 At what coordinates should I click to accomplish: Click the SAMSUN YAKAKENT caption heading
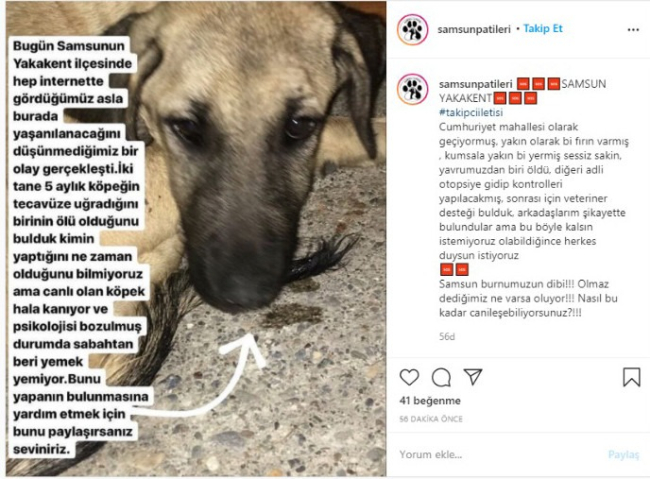tap(522, 91)
